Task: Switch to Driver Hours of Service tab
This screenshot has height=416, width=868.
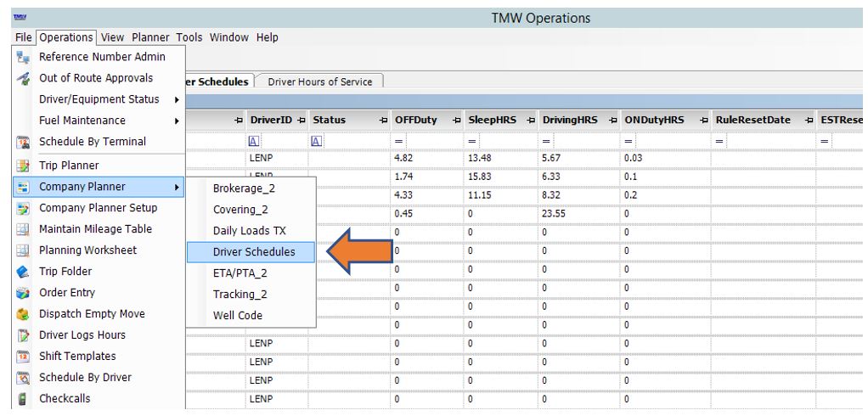Action: 320,82
